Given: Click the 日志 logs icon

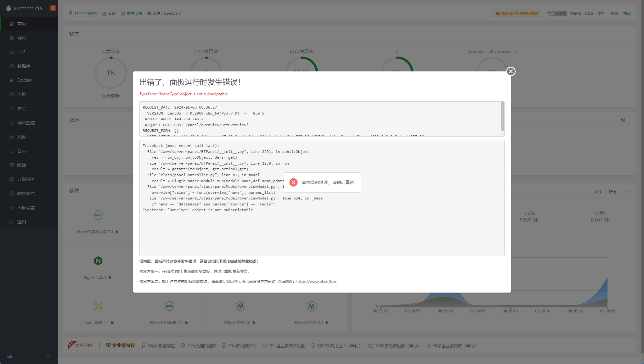Looking at the screenshot, I should coord(12,151).
